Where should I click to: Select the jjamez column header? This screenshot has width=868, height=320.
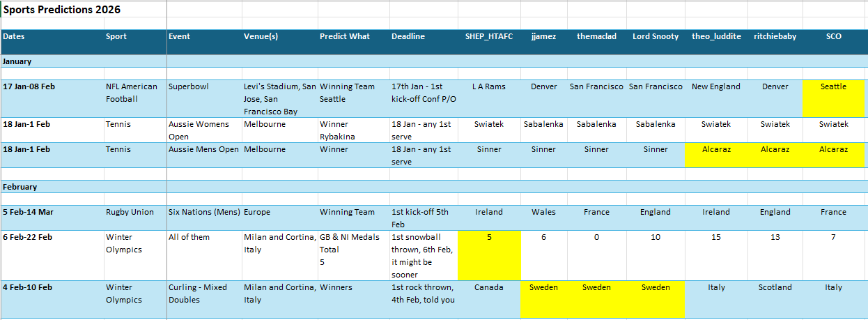tap(543, 41)
